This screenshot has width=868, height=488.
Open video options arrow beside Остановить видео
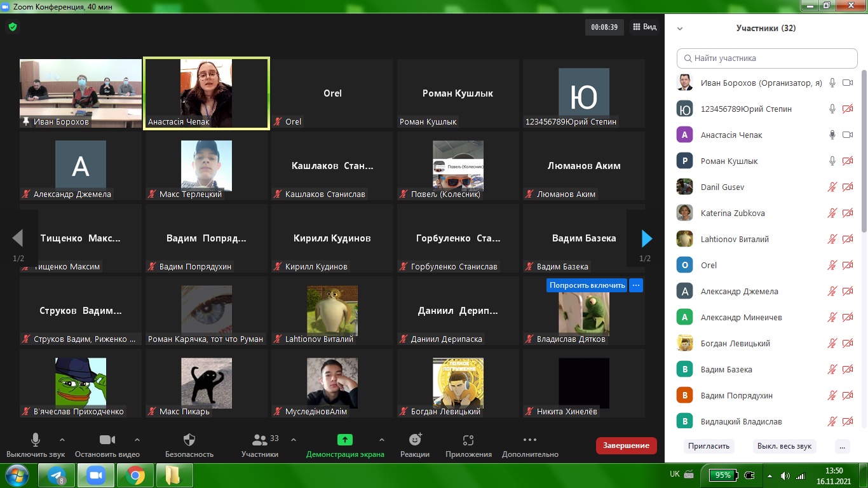(x=137, y=439)
